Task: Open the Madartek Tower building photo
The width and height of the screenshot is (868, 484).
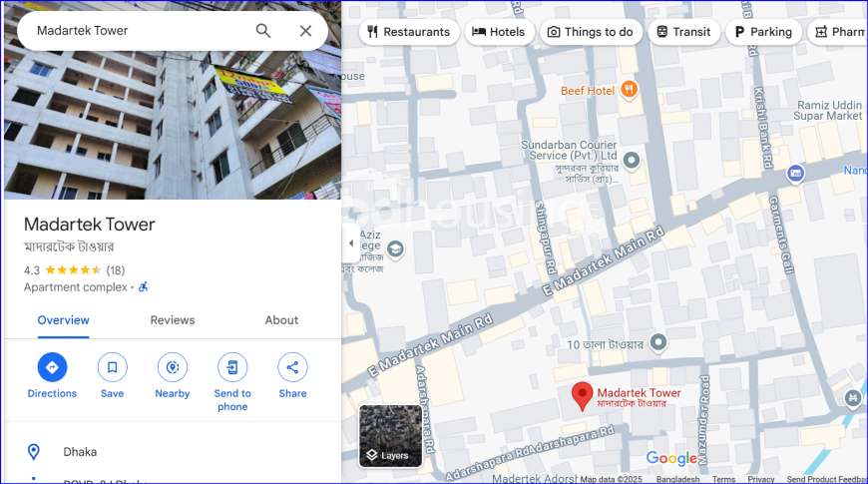Action: 173,125
